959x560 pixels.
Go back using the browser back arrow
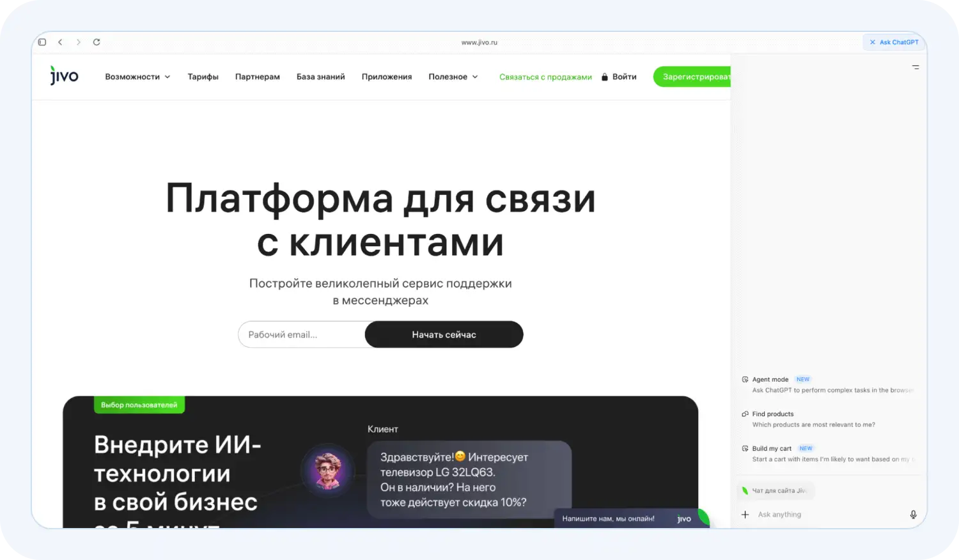point(60,42)
